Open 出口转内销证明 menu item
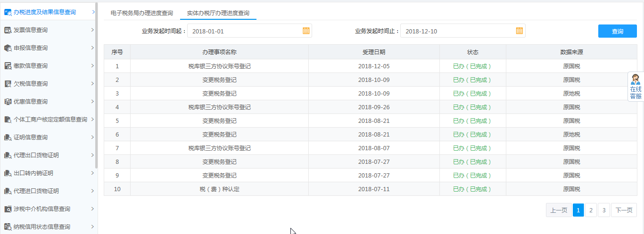Screen dimensions: 644x234 coord(33,173)
